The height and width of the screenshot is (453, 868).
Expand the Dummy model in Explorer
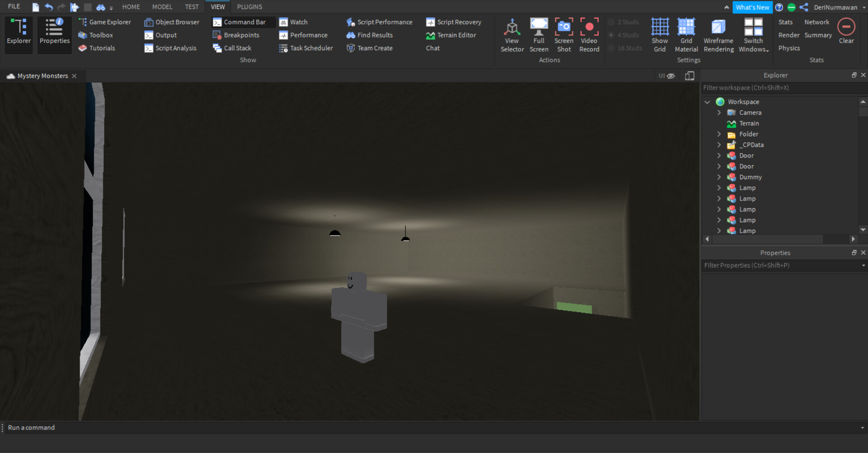719,177
